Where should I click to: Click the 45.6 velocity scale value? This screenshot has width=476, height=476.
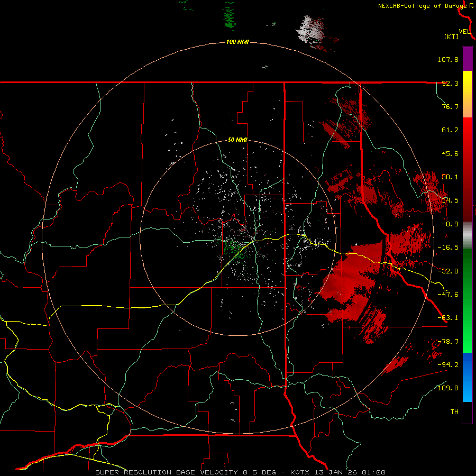450,153
